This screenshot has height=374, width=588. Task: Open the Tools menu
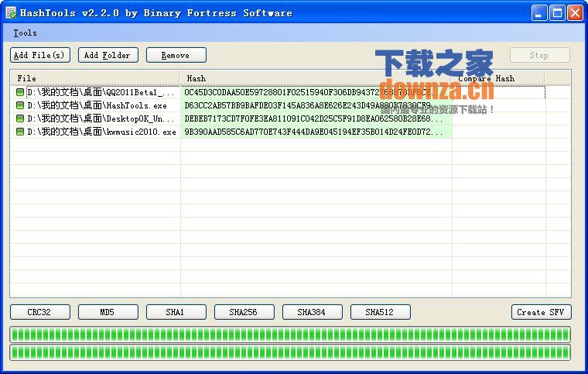pos(25,33)
